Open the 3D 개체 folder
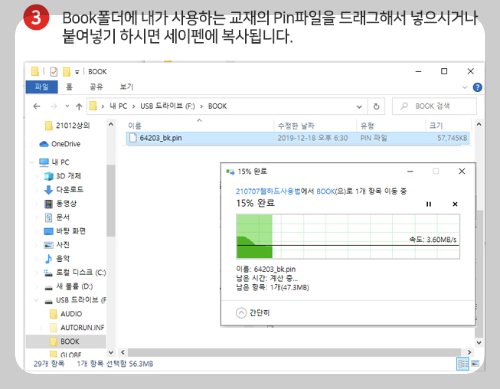Viewport: 500px width, 389px height. (63, 176)
